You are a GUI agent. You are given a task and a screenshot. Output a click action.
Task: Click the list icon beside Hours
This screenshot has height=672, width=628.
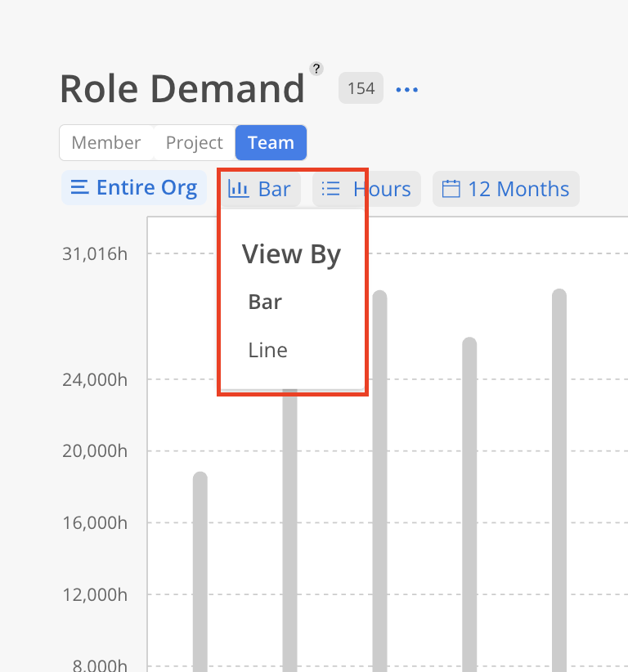point(330,189)
